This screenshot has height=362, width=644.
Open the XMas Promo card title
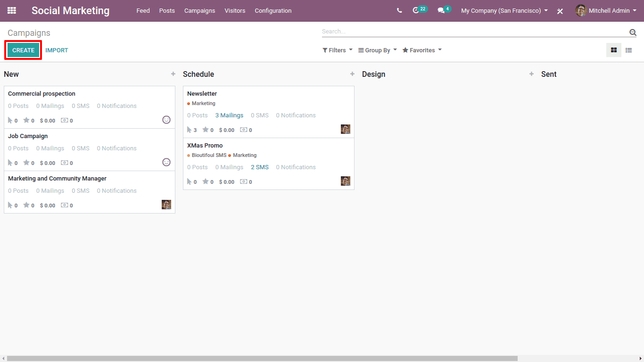[x=205, y=145]
